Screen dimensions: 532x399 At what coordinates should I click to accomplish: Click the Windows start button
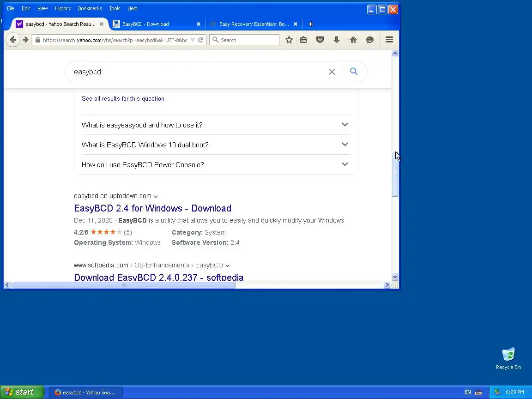[22, 392]
